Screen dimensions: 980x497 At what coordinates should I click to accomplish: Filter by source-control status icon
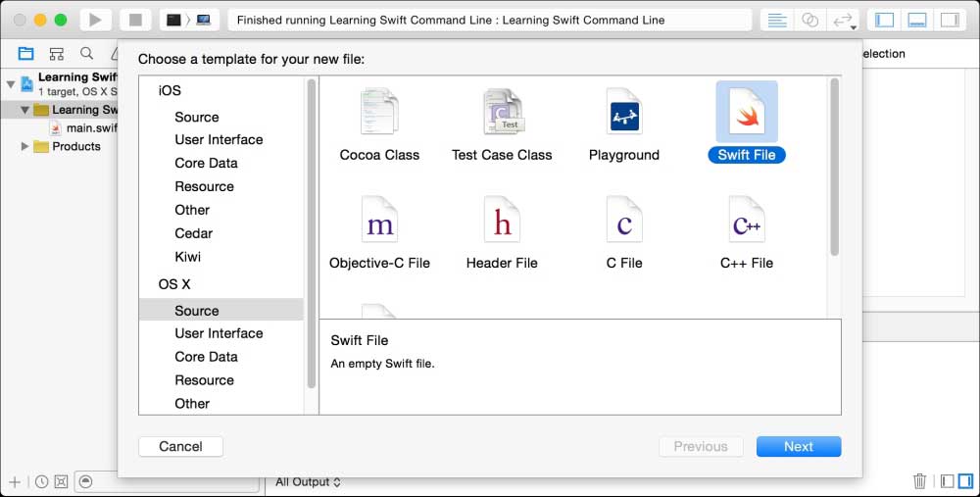tap(61, 482)
